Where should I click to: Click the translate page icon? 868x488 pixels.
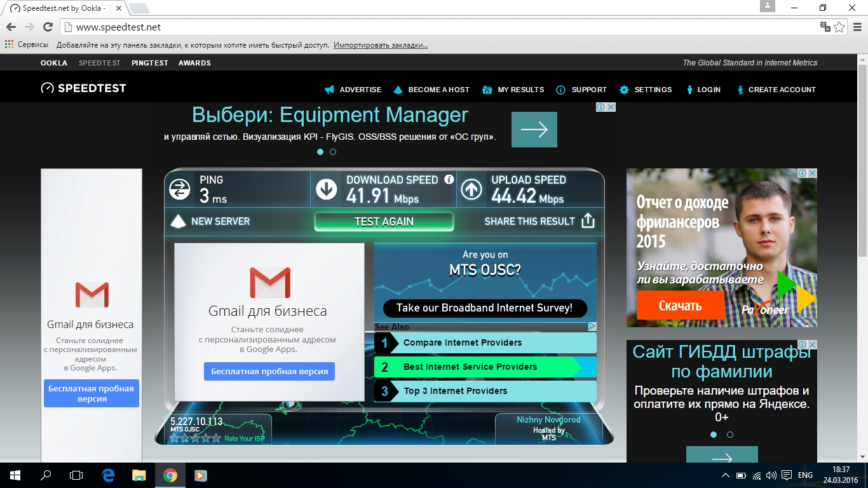pyautogui.click(x=825, y=27)
